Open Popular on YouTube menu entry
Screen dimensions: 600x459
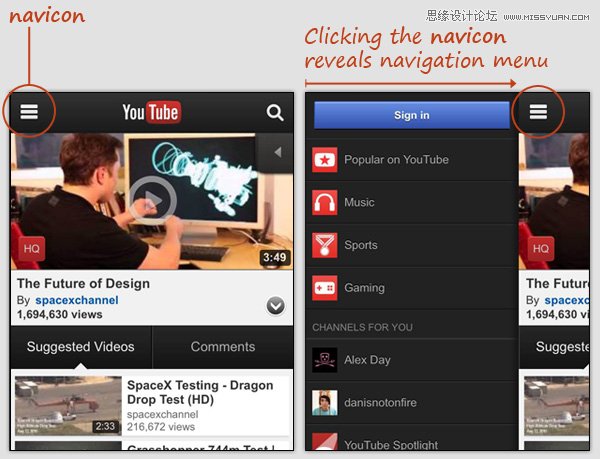click(x=412, y=160)
